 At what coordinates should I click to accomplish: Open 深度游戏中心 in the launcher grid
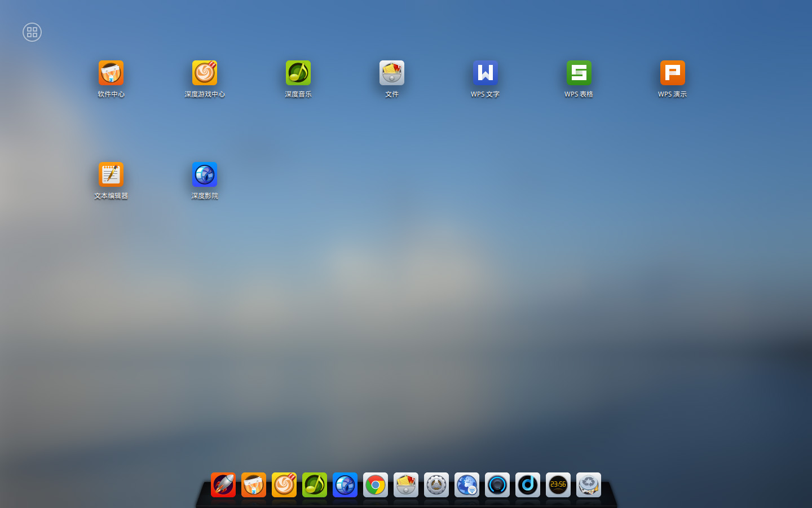point(205,73)
